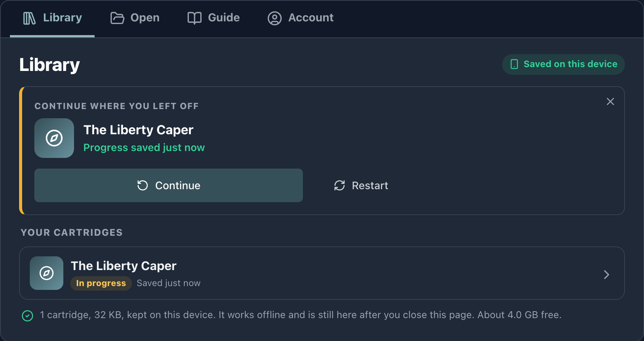Open the Open tab
Viewport: 644px width, 341px height.
pos(135,18)
